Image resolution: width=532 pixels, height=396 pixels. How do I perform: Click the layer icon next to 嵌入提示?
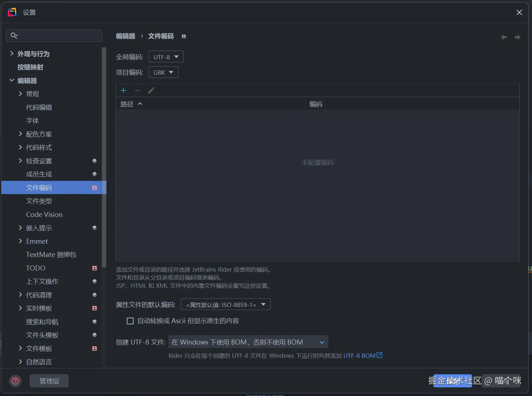point(94,228)
